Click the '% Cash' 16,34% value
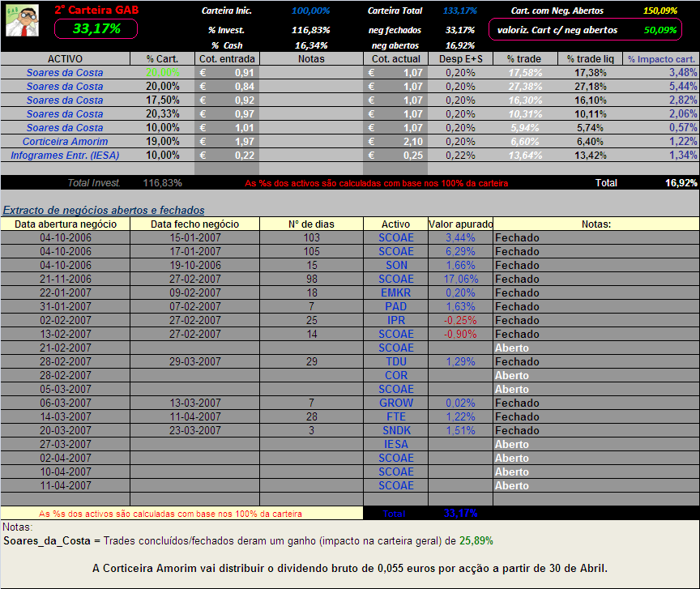700x589 pixels. click(311, 45)
